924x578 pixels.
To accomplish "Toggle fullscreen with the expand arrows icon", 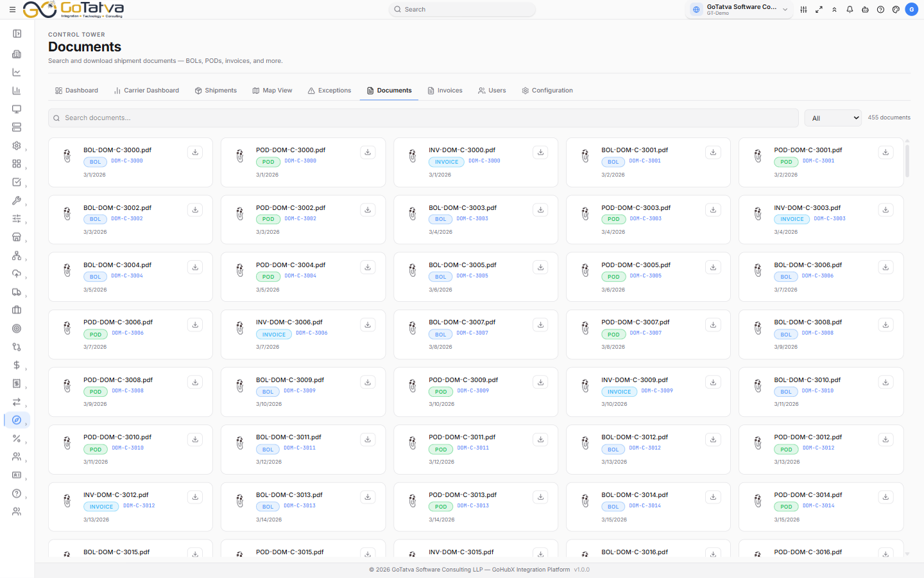I will [819, 10].
